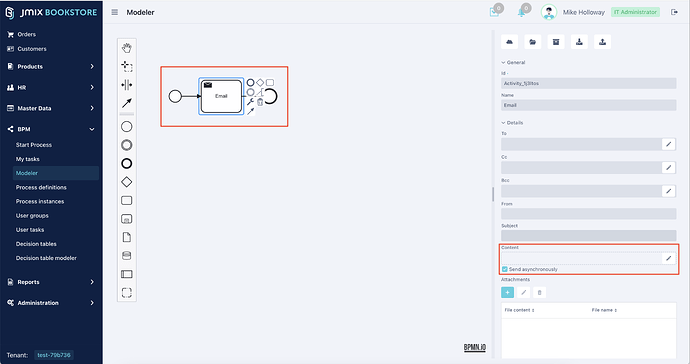This screenshot has height=364, width=690.
Task: Open the notifications bell
Action: pyautogui.click(x=521, y=12)
